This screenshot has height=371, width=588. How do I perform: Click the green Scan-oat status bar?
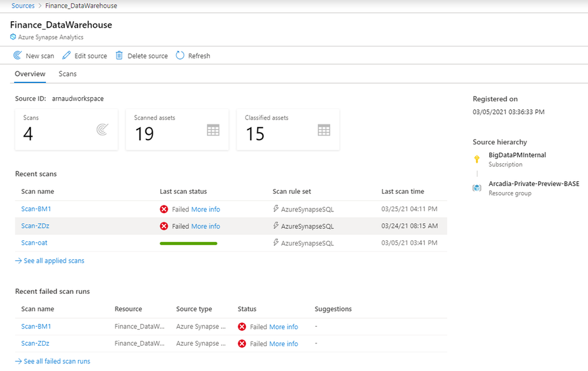coord(188,243)
